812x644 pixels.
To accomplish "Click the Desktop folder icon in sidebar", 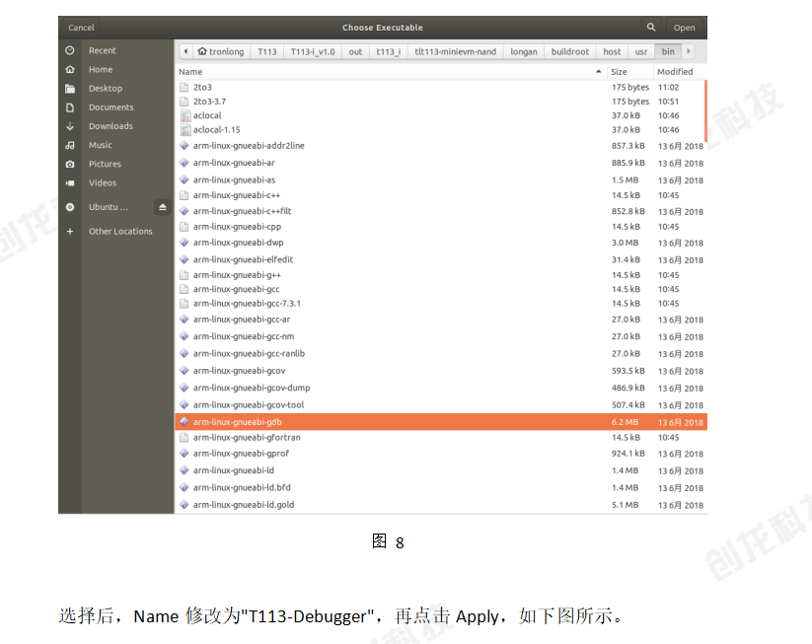I will pyautogui.click(x=70, y=89).
